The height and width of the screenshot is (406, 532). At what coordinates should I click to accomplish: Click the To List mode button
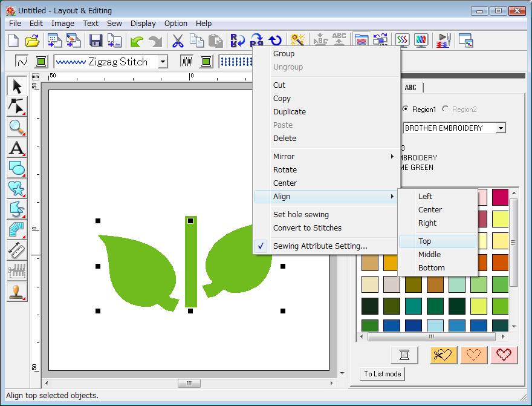[382, 374]
